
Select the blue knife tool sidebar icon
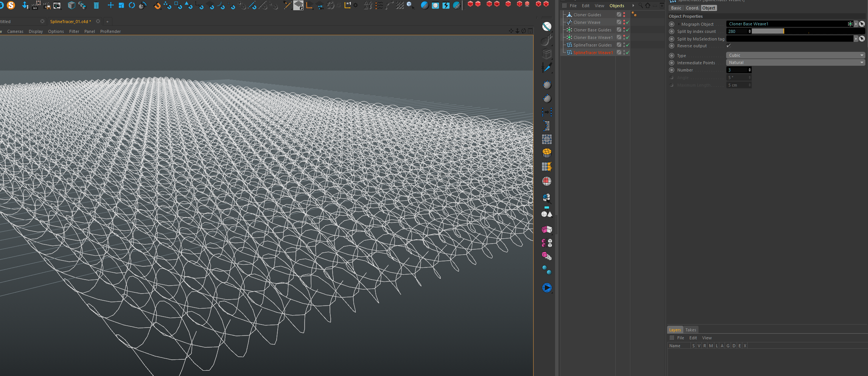tap(547, 68)
